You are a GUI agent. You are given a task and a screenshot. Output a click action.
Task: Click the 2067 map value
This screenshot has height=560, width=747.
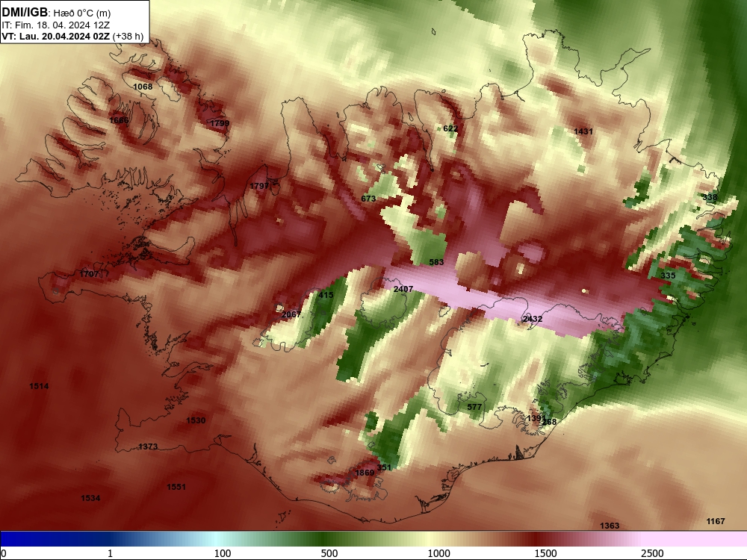point(291,314)
